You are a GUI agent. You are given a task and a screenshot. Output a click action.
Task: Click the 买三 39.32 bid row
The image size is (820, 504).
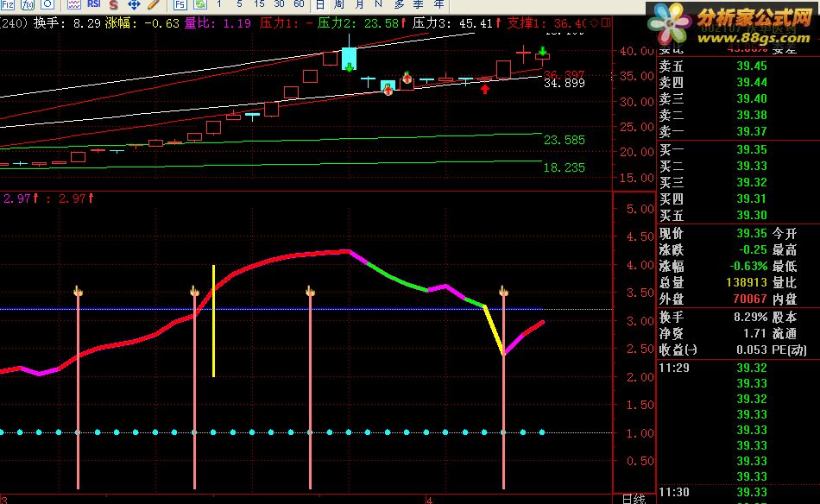[x=713, y=182]
